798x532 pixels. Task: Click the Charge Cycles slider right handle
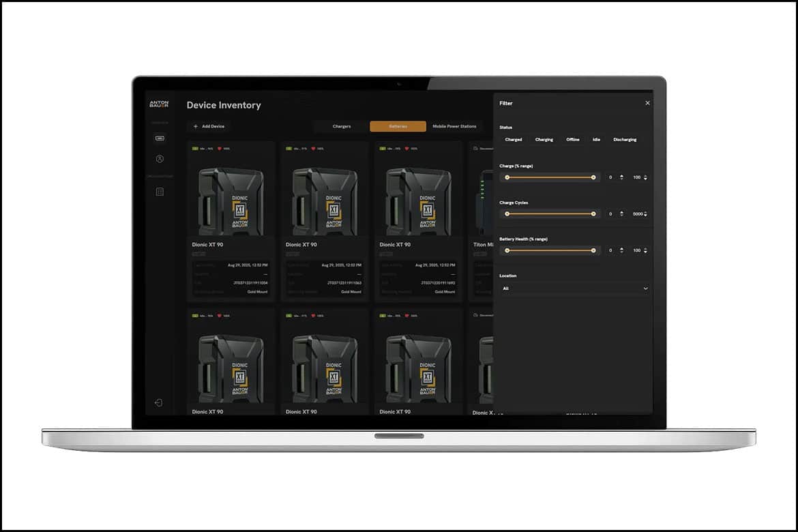coord(593,213)
